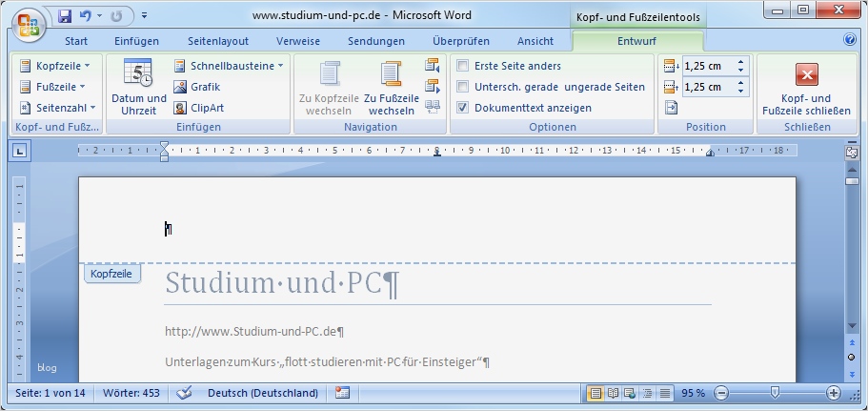The image size is (868, 411).
Task: Switch to the Start tab
Action: click(x=76, y=41)
